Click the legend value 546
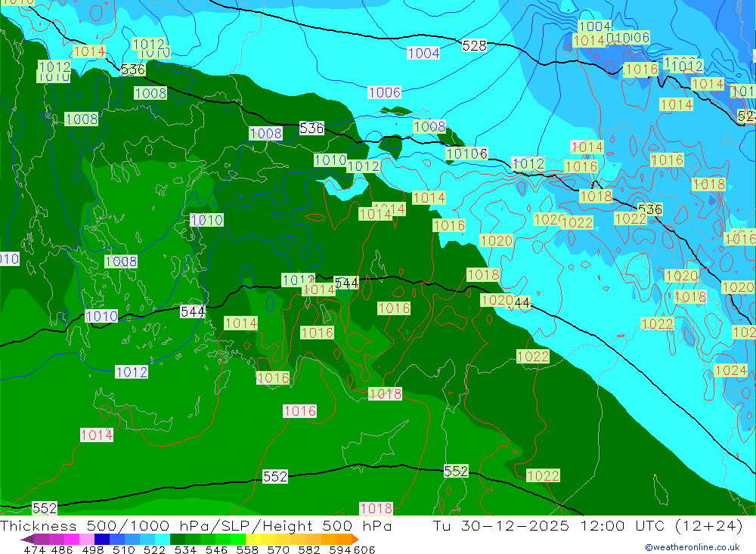 pos(216,549)
